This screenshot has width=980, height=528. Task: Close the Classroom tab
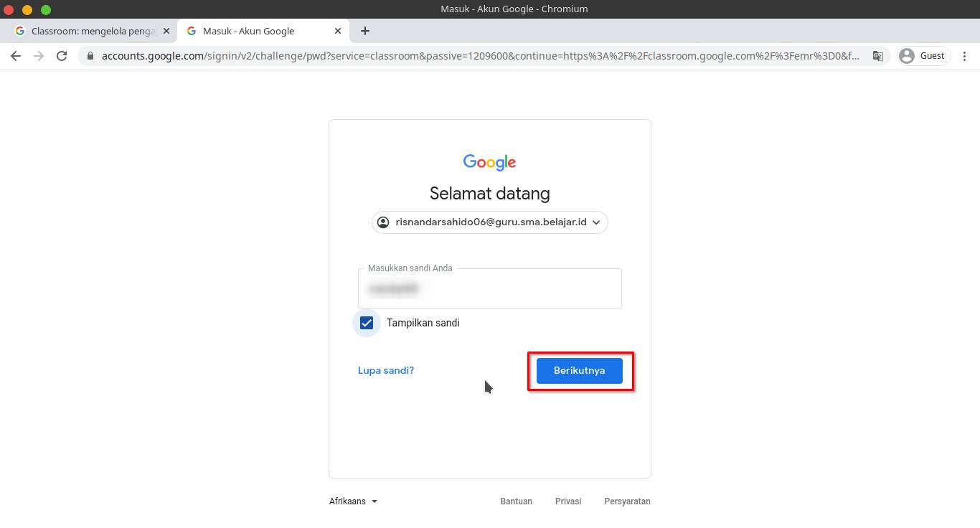pos(166,31)
